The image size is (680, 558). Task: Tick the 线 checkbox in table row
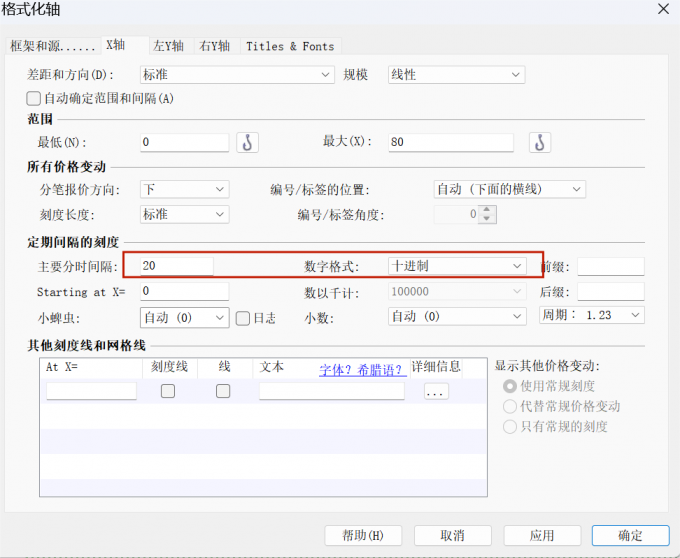[223, 391]
